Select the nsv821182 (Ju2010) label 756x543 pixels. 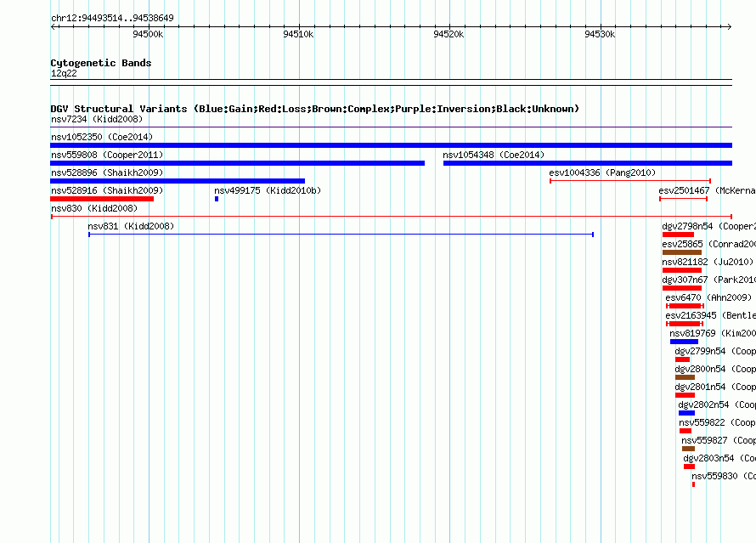[x=708, y=262]
